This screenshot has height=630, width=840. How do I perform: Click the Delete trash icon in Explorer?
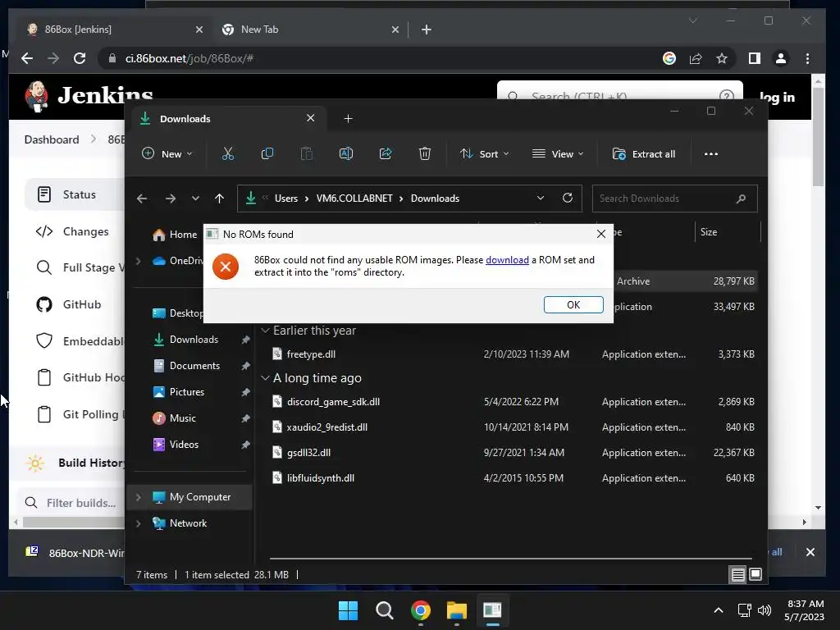point(425,153)
